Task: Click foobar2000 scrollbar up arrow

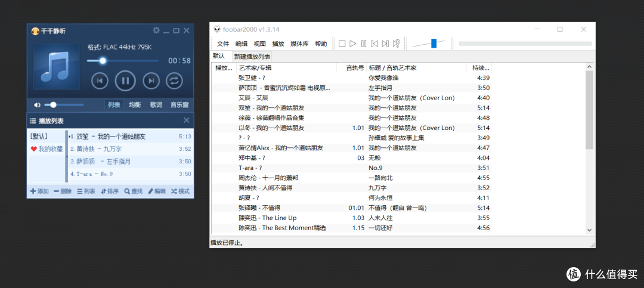Action: pos(589,67)
